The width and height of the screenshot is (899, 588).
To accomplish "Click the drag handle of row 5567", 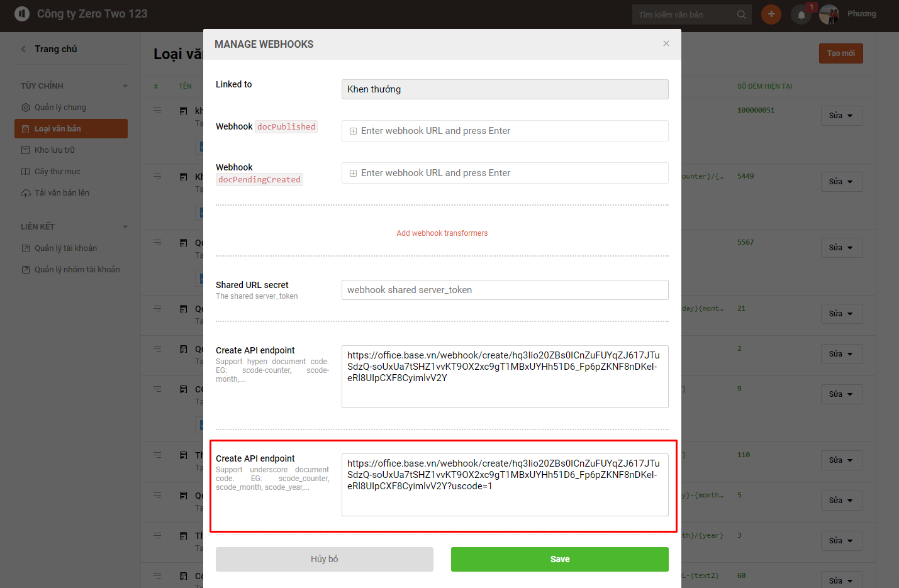I will point(157,242).
